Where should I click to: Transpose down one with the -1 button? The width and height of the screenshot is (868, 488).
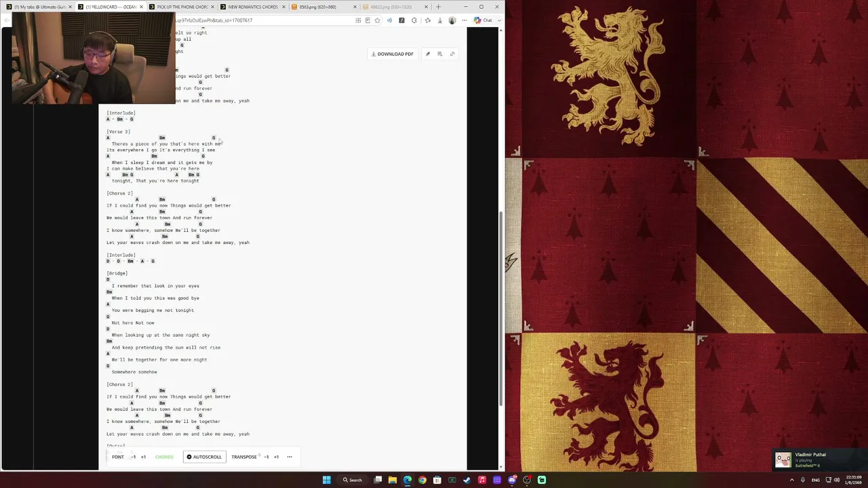[266, 457]
